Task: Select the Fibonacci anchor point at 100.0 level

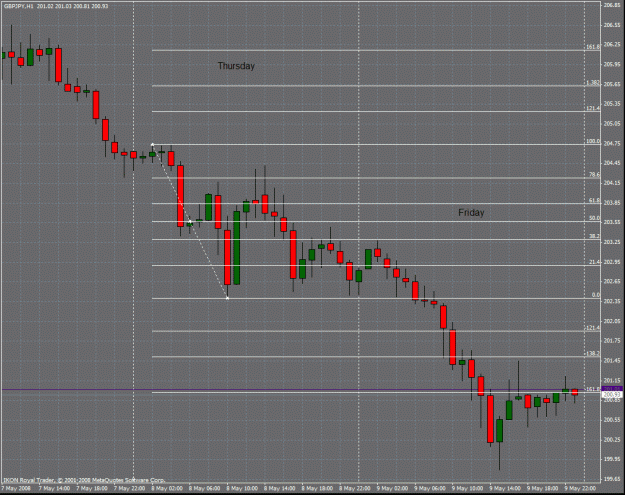Action: pos(152,145)
